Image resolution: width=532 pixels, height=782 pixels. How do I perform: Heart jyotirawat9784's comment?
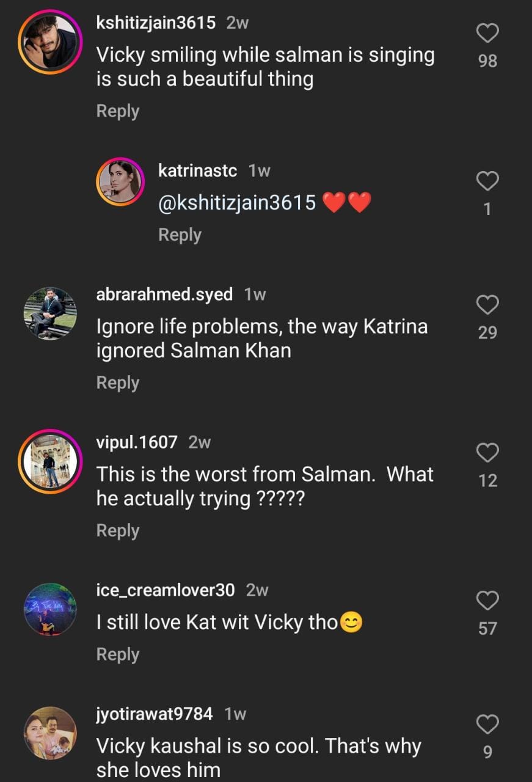pyautogui.click(x=487, y=725)
